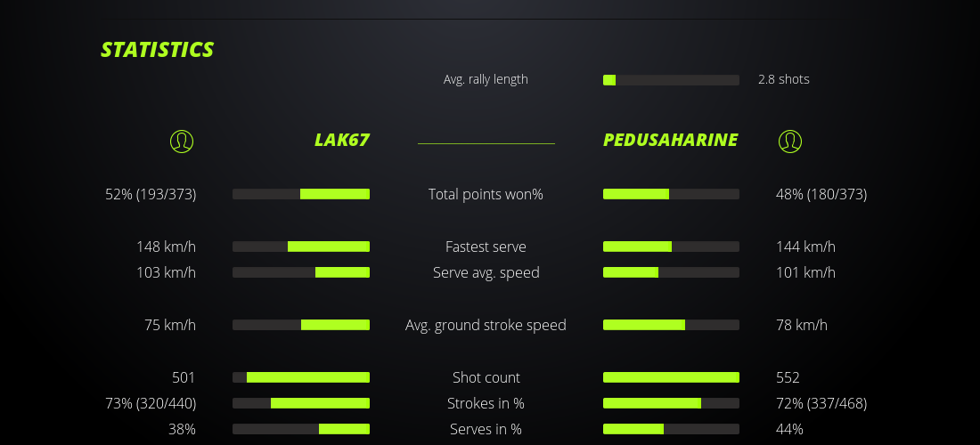This screenshot has width=980, height=445.
Task: Click LAK67's player profile icon
Action: click(x=181, y=141)
